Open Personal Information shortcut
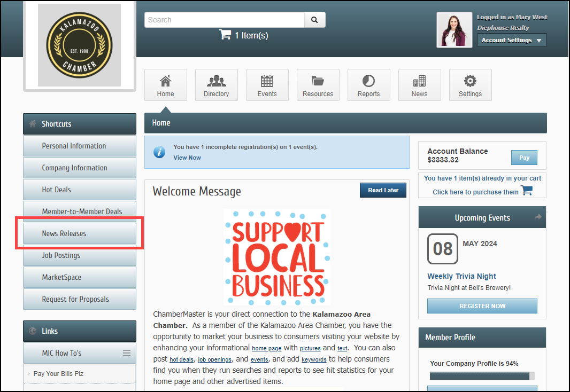 (80, 146)
